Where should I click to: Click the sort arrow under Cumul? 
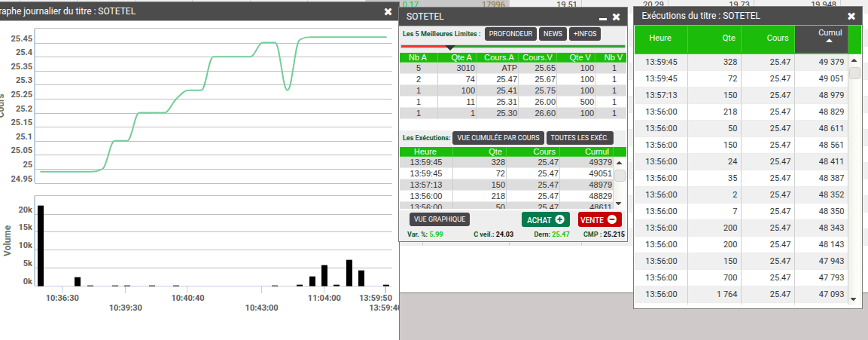(830, 41)
